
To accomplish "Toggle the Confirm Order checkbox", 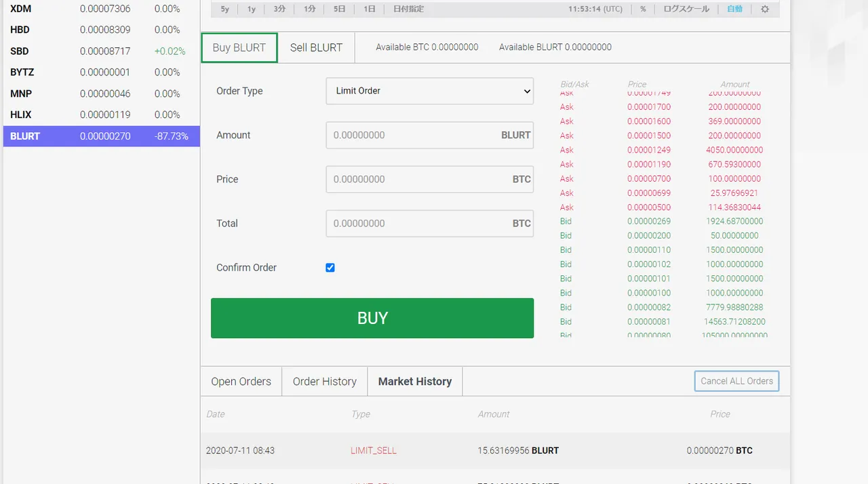I will [330, 268].
